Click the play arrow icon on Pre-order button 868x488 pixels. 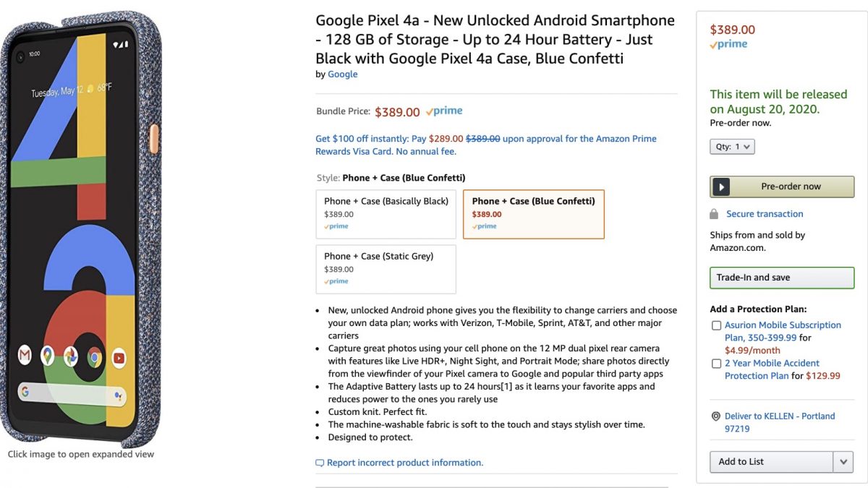tap(720, 187)
